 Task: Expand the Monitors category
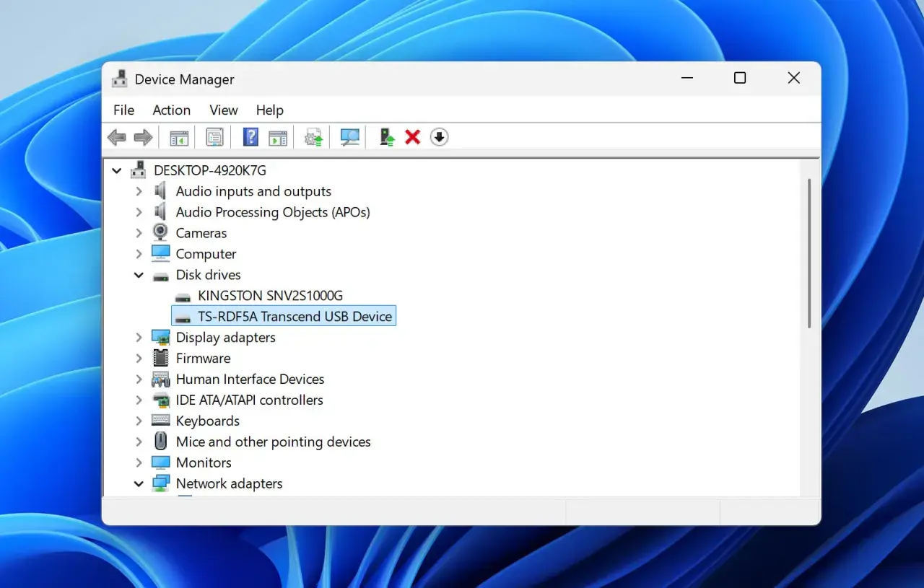click(139, 462)
